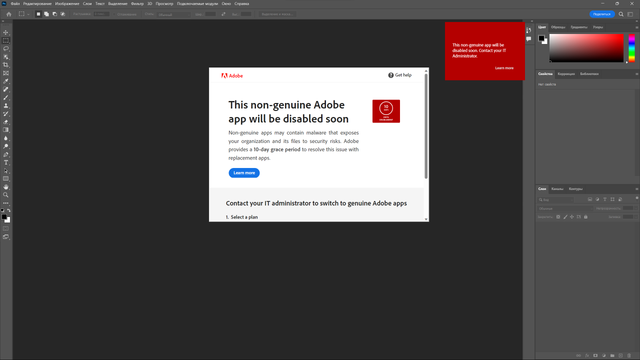Open the Properties panel flyout menu

coord(636,74)
